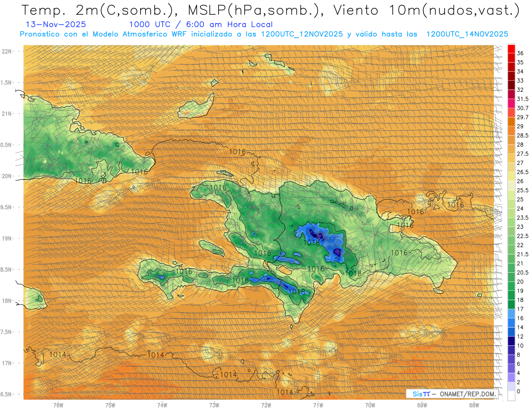Click the legend value 32
Screen dimensions: 532x411
(520, 90)
